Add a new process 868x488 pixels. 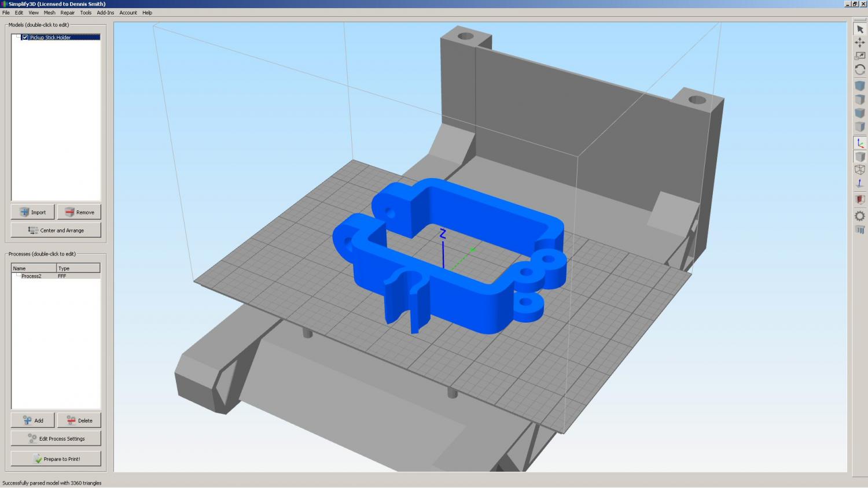[32, 420]
